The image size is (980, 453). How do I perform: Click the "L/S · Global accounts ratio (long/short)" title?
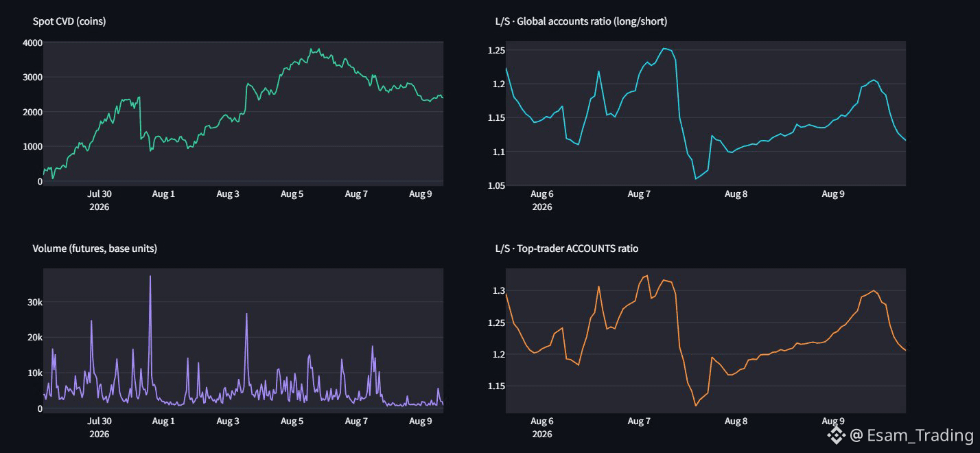click(581, 21)
